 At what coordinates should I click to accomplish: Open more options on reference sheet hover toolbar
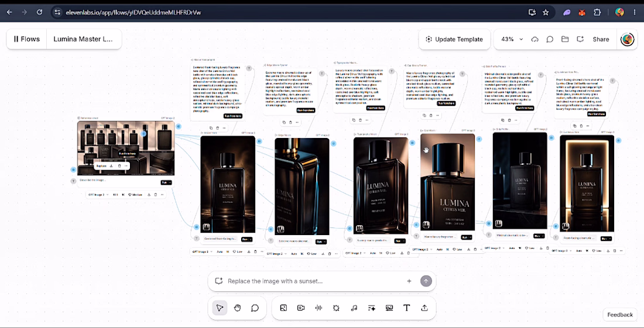(x=126, y=166)
